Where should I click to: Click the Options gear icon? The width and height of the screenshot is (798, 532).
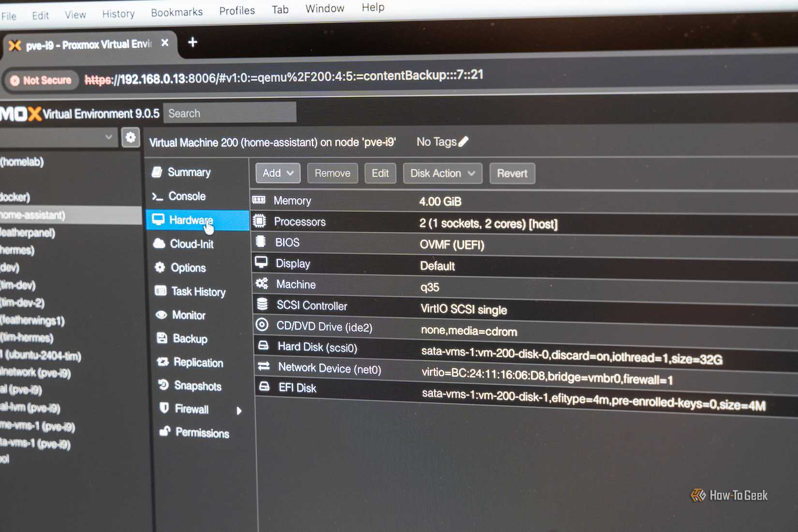pyautogui.click(x=160, y=267)
